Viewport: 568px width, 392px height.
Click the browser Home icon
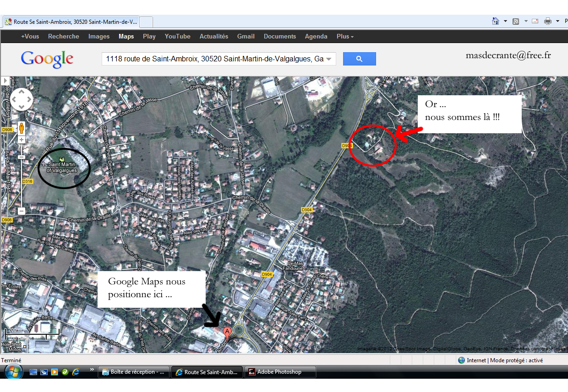(x=496, y=21)
